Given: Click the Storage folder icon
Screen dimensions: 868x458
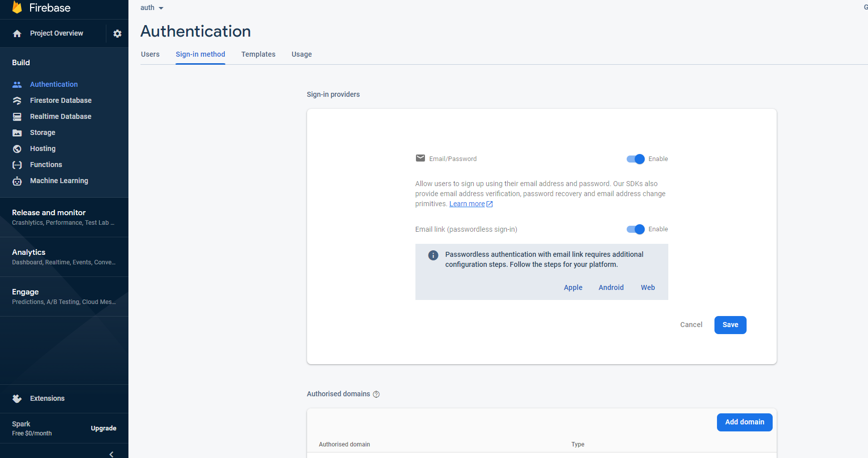Looking at the screenshot, I should coord(17,133).
